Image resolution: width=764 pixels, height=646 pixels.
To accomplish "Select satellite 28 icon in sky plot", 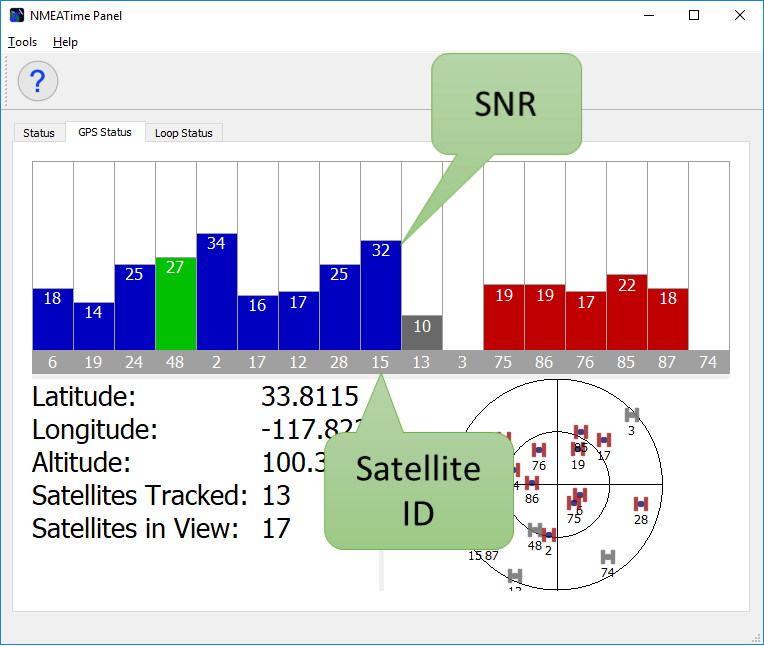I will pos(641,504).
